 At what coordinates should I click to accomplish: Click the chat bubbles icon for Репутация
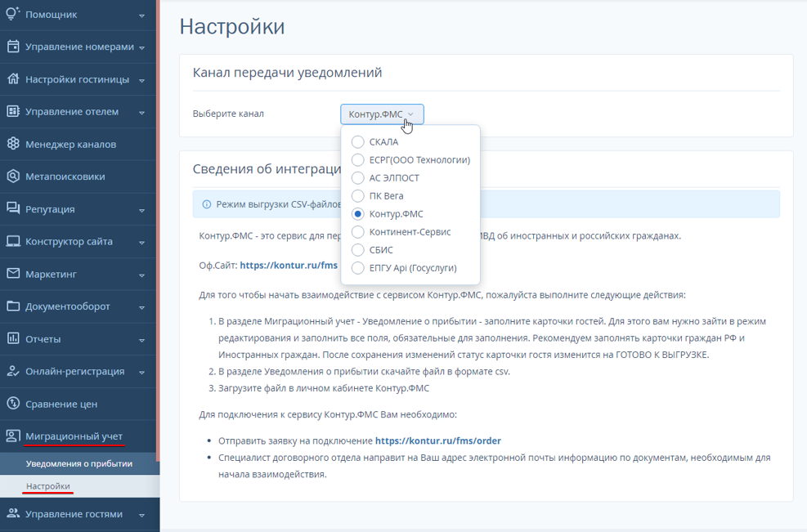[13, 208]
